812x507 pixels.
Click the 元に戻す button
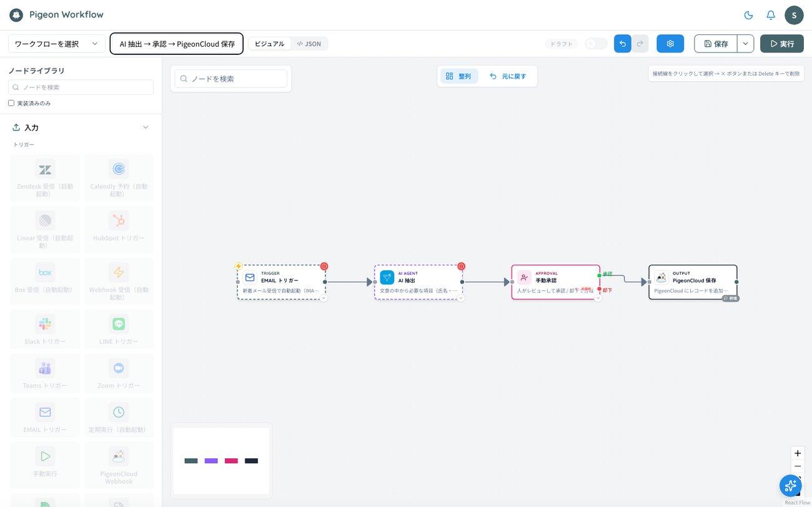(x=508, y=76)
